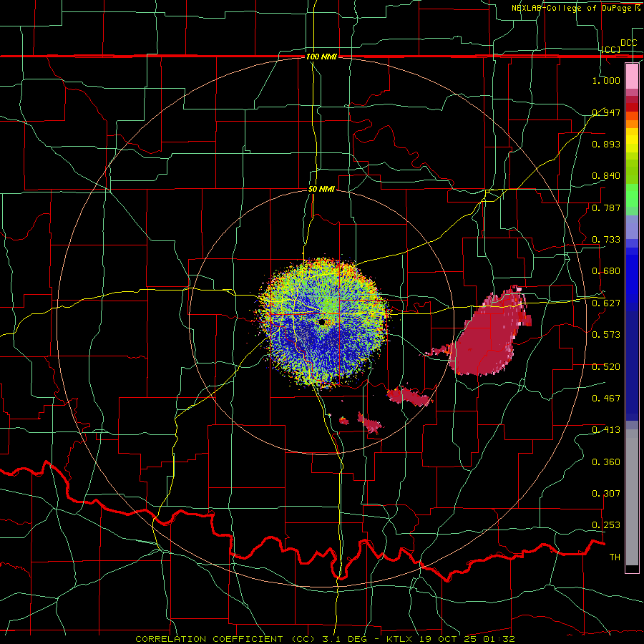Click the 100 NMI range ring label
The height and width of the screenshot is (644, 644).
(321, 57)
